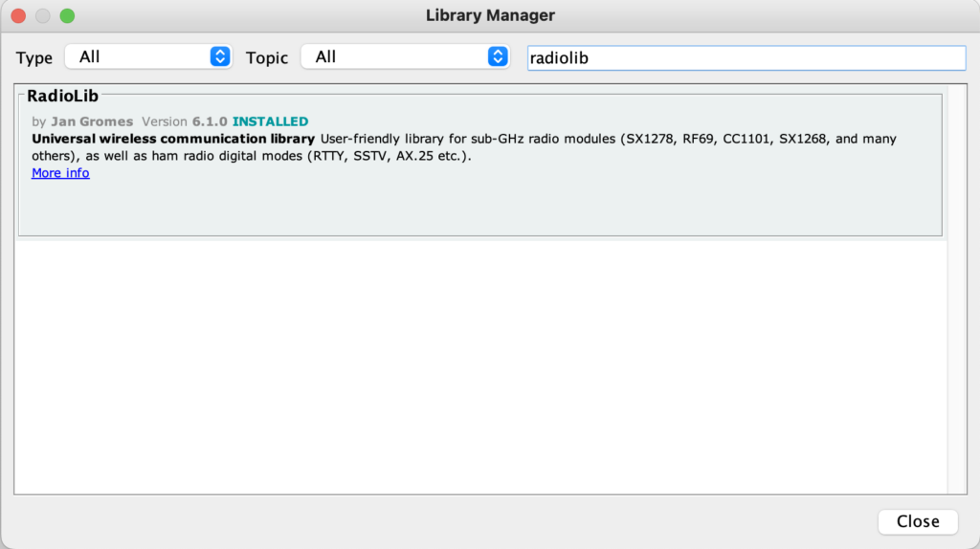This screenshot has height=549, width=980.
Task: Click the red window close button
Action: point(18,15)
